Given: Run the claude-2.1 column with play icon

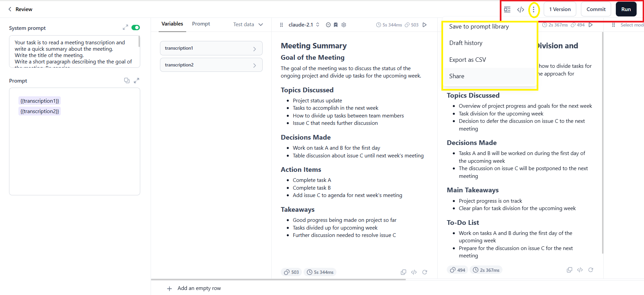Looking at the screenshot, I should [425, 25].
